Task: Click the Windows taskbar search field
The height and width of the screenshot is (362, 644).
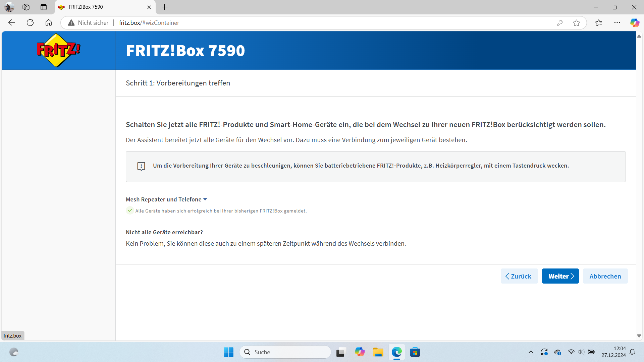Action: click(x=285, y=352)
